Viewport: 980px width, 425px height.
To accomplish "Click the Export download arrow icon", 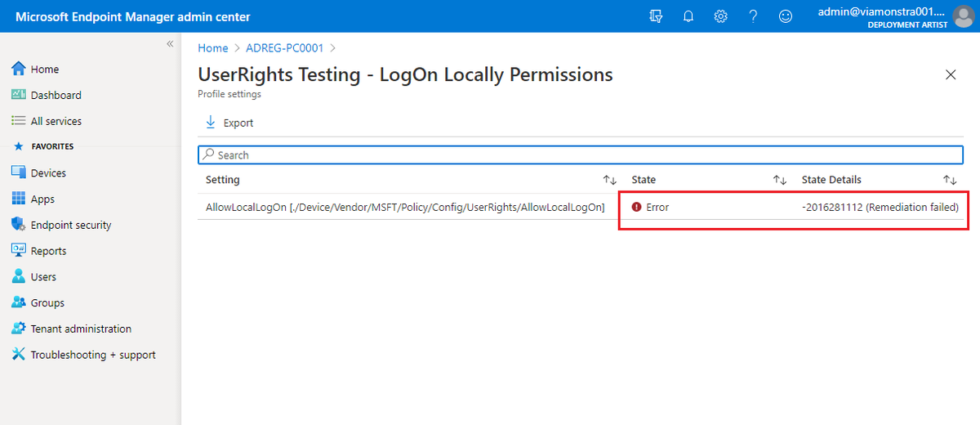I will [x=210, y=123].
